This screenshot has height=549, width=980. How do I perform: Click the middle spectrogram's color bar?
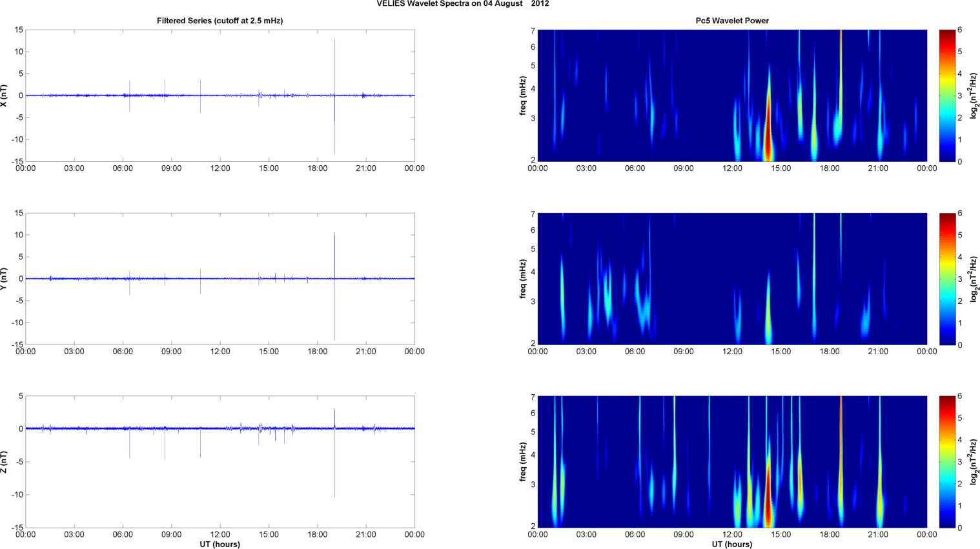coord(947,279)
